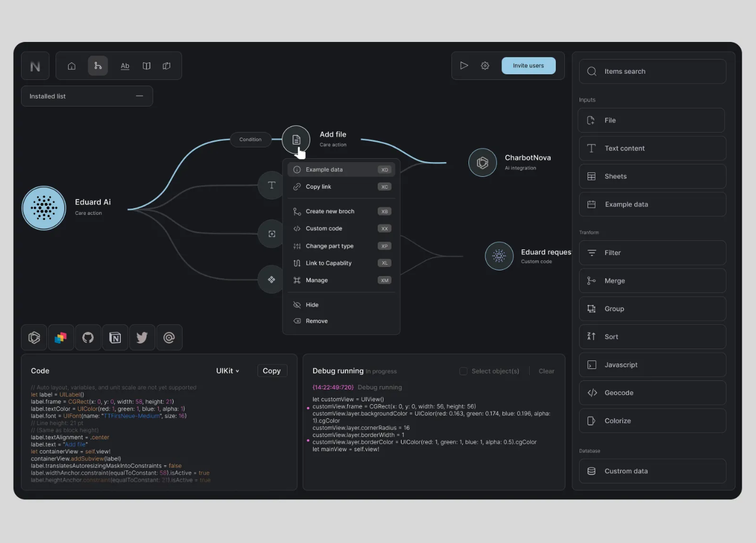The image size is (756, 543).
Task: Open the Sheets input item
Action: pos(652,176)
